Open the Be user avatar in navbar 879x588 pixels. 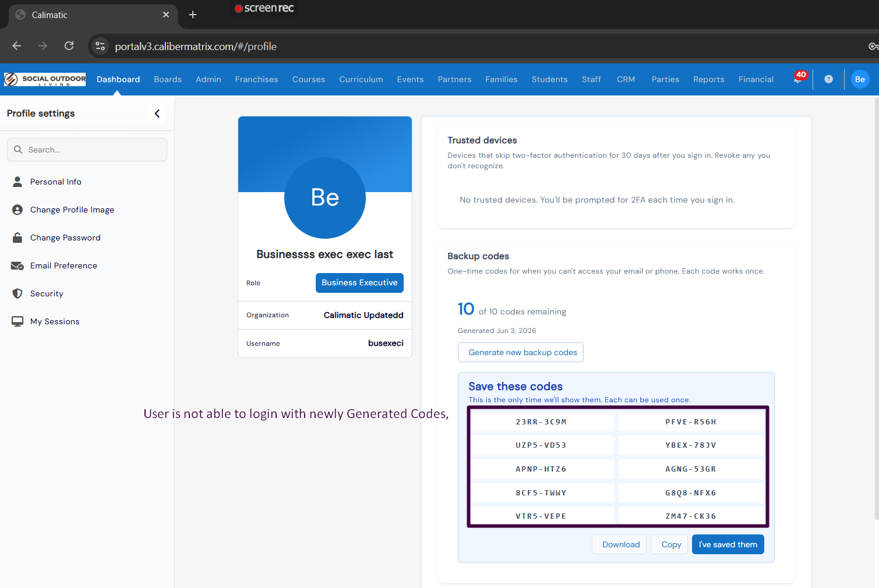860,79
